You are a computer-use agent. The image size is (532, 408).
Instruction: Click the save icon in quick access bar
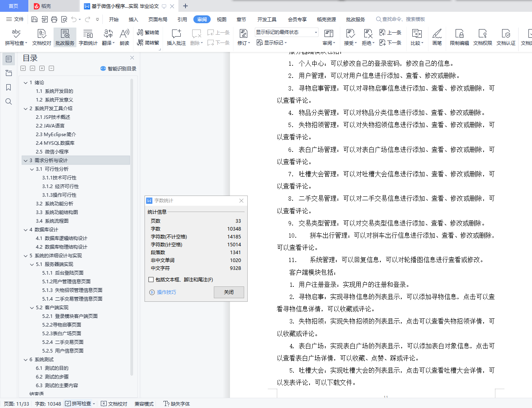35,19
